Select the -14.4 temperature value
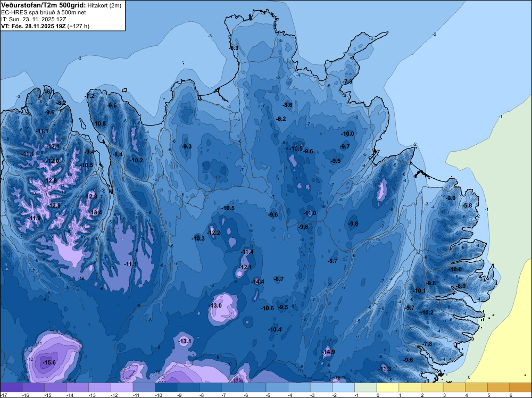Screen dimensions: 532x398 click(258, 281)
